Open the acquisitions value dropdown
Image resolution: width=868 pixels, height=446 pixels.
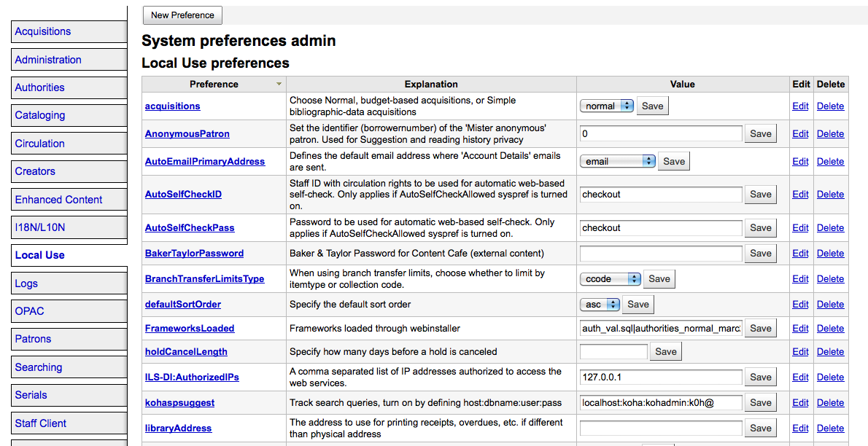tap(607, 106)
